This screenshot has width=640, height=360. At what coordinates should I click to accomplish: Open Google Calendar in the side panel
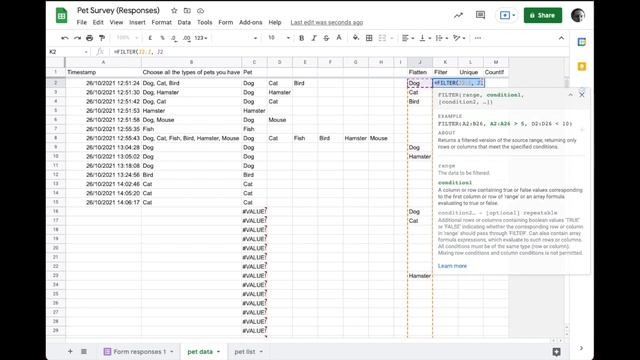582,42
